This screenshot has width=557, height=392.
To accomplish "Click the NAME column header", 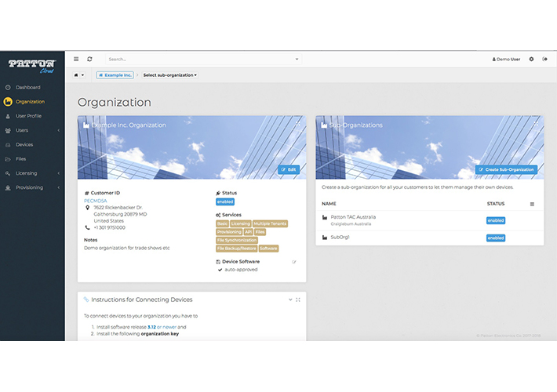I will coord(329,204).
